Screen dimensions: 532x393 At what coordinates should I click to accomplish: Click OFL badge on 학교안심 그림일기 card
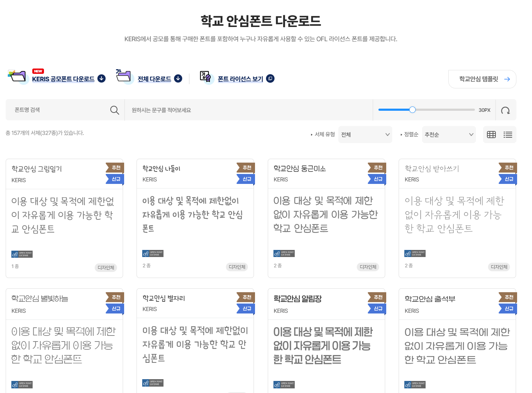tap(22, 254)
